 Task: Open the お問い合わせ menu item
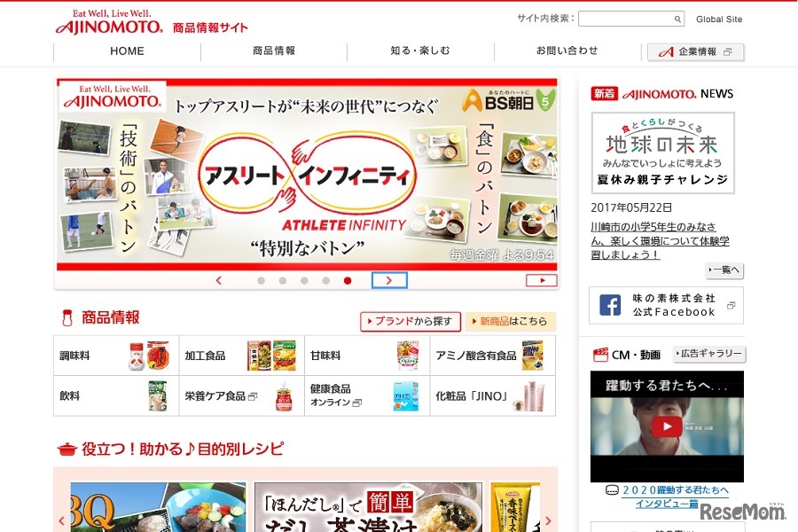coord(567,51)
